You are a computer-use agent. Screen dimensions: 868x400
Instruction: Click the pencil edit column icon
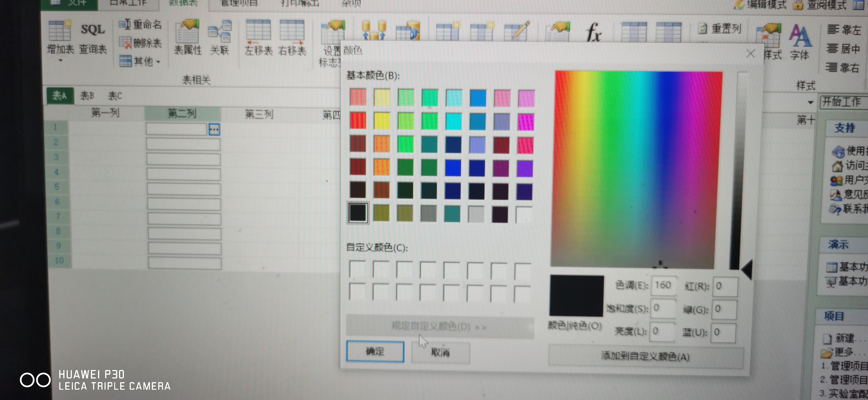[517, 31]
